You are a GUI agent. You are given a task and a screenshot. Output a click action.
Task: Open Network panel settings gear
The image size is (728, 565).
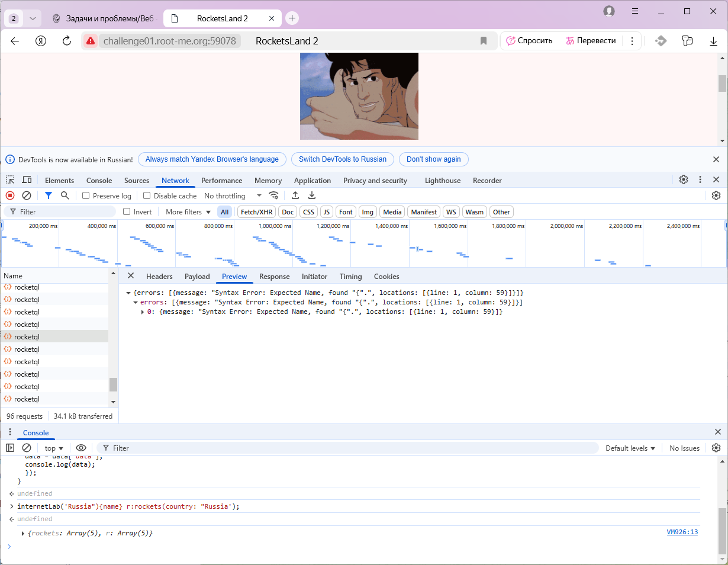tap(716, 195)
